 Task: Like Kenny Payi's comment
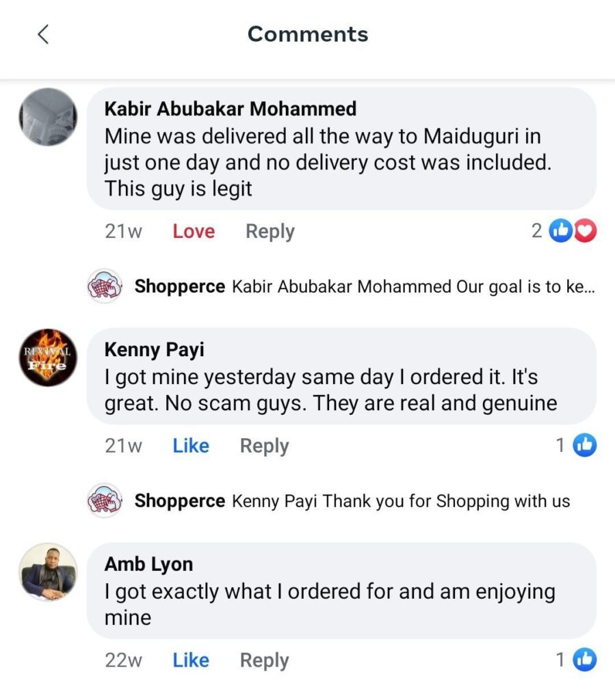pos(191,446)
